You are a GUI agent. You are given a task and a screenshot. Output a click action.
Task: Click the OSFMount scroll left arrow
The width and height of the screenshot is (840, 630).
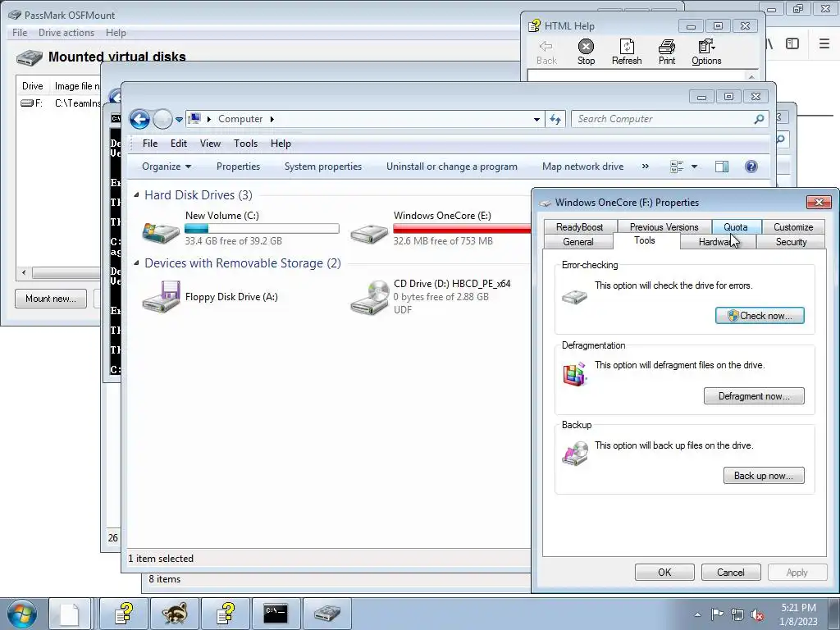pyautogui.click(x=24, y=272)
